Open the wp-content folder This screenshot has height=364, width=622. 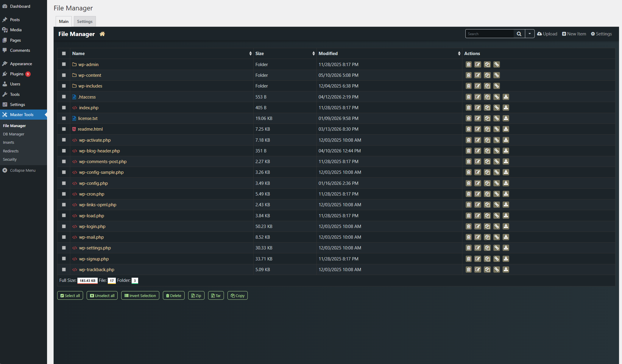click(90, 75)
